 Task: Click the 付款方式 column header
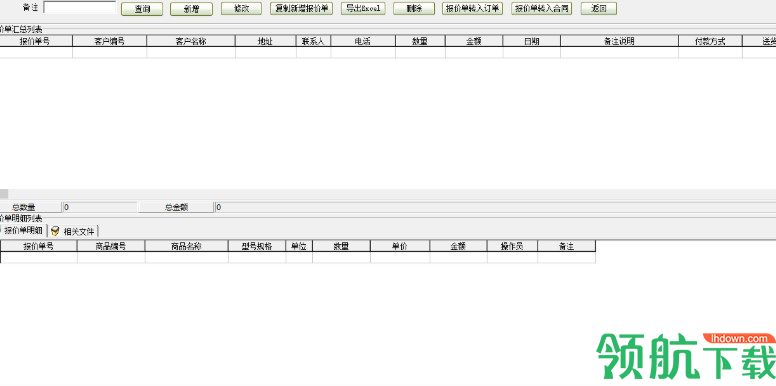click(710, 41)
